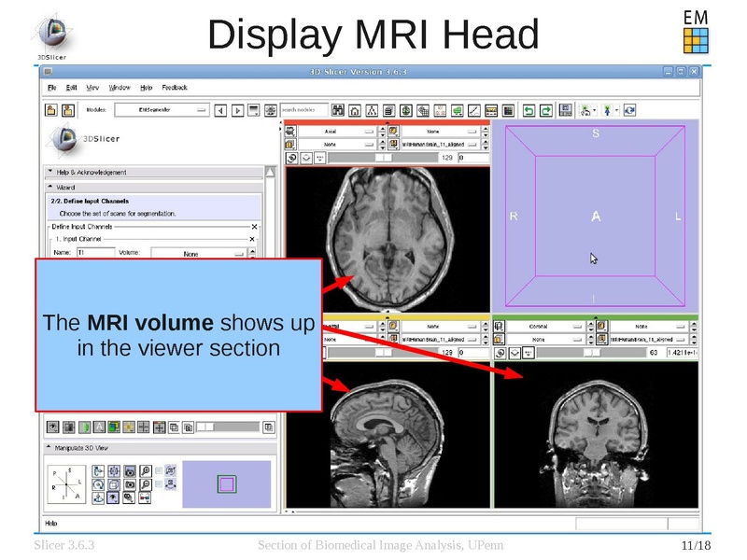
Task: Click the annotation 'A' icon in slice controls
Action: 98,427
